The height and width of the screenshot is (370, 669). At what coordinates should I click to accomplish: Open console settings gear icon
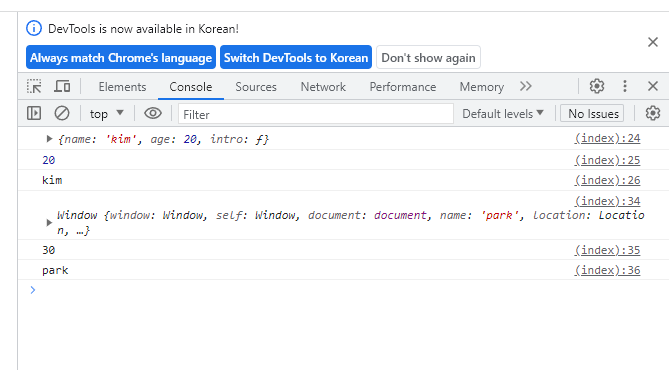652,114
